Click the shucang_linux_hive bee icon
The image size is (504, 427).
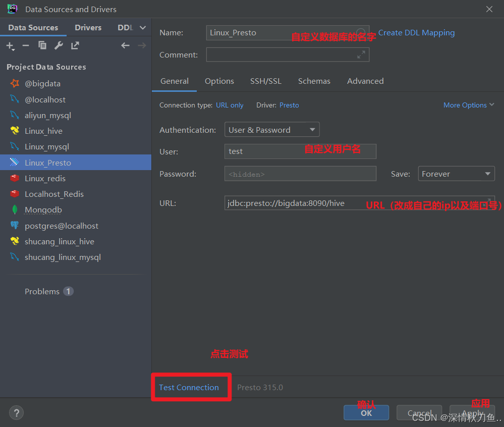[x=15, y=241]
